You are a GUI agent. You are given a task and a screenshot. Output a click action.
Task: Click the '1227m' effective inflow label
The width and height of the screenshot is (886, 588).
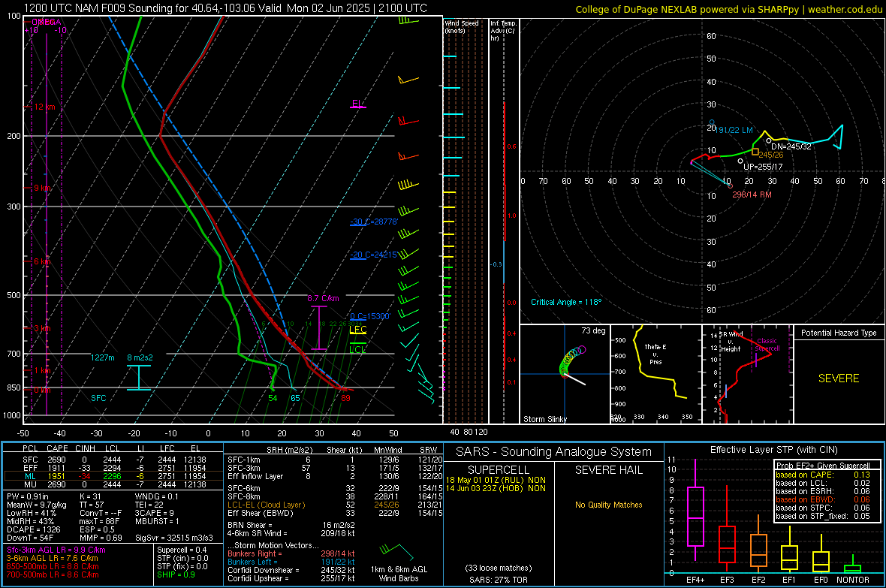pyautogui.click(x=102, y=357)
